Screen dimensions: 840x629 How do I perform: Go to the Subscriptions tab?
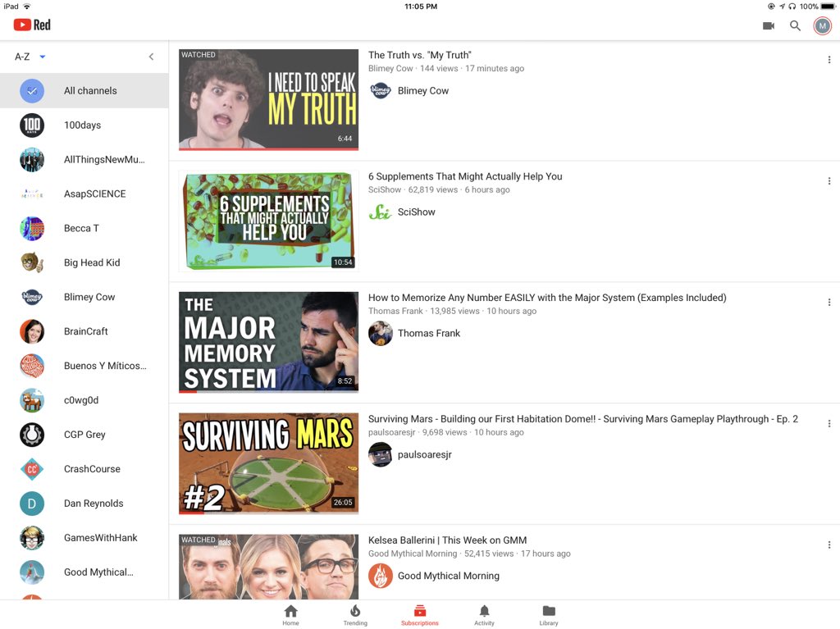click(419, 615)
